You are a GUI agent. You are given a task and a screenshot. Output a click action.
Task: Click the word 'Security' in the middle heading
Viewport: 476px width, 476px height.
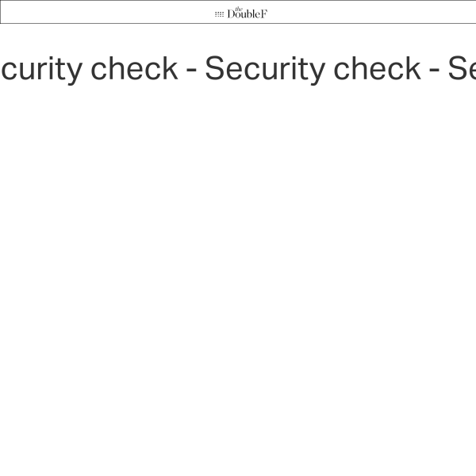(265, 70)
